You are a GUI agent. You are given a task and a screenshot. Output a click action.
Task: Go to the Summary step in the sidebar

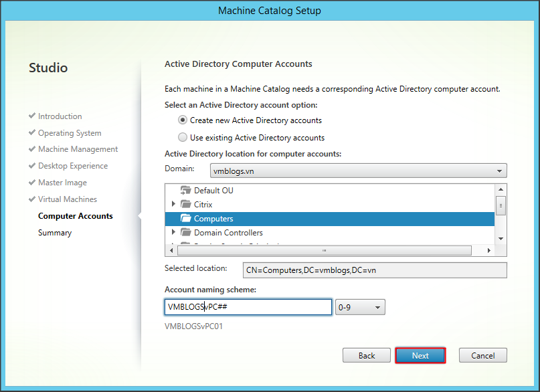(x=55, y=233)
